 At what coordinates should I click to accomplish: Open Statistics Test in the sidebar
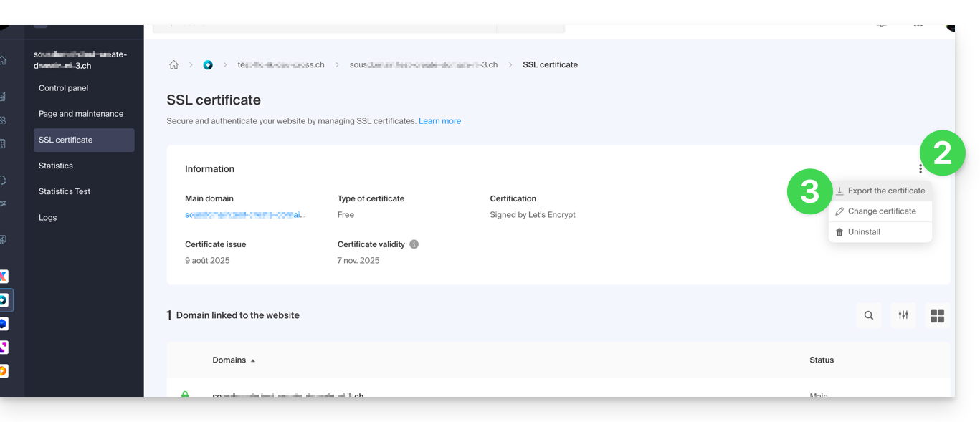pyautogui.click(x=65, y=191)
